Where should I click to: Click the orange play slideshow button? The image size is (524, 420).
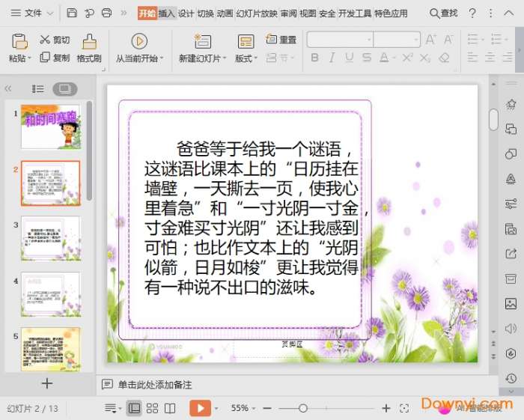[x=200, y=408]
